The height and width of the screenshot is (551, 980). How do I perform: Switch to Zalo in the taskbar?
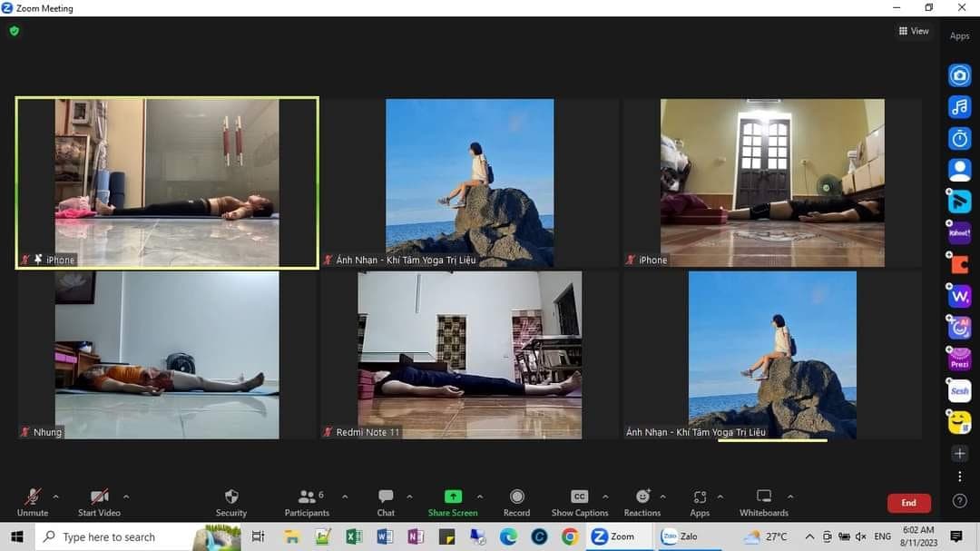click(688, 536)
